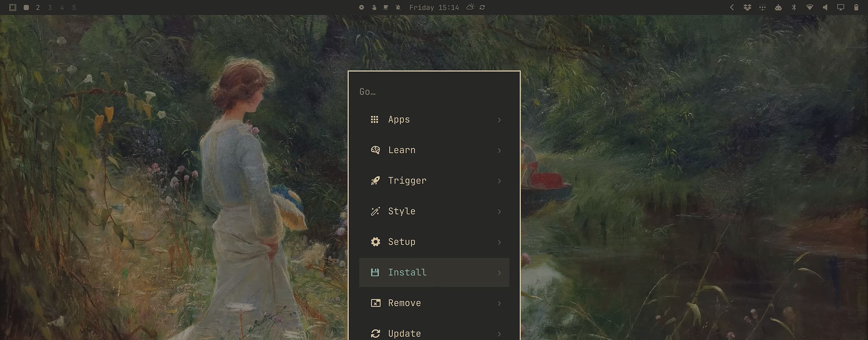Select the Trigger menu entry
The image size is (868, 340).
(x=434, y=181)
